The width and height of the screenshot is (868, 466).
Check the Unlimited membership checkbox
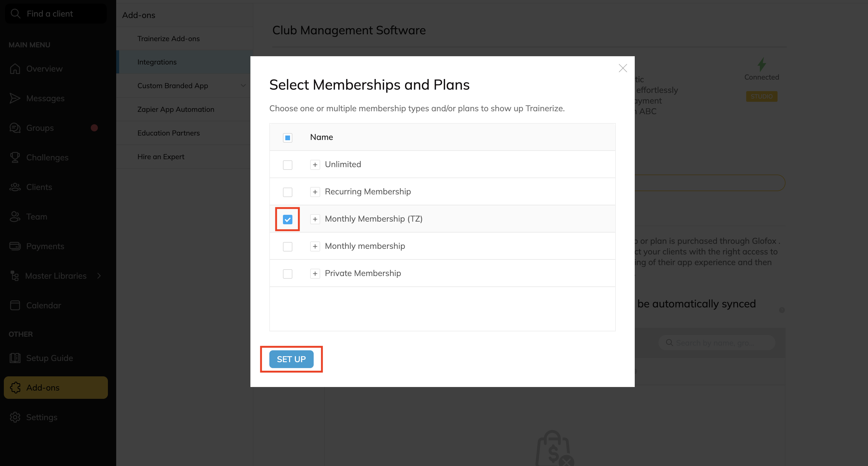pos(287,165)
